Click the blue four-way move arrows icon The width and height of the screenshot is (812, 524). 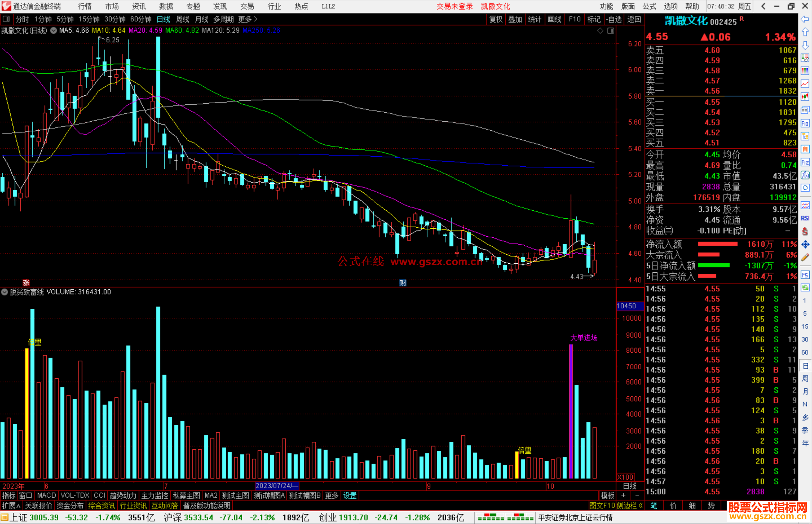(x=805, y=245)
